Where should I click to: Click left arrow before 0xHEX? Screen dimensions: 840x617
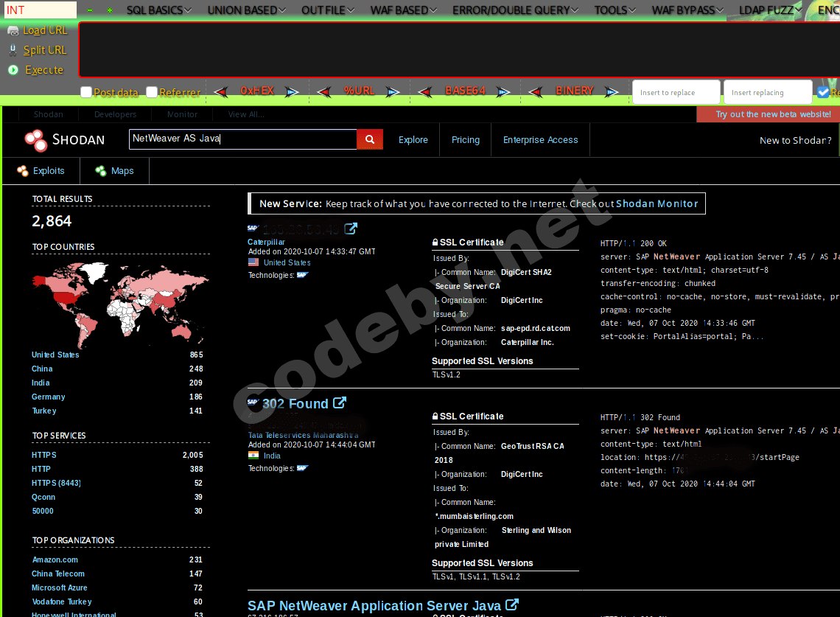click(x=221, y=91)
